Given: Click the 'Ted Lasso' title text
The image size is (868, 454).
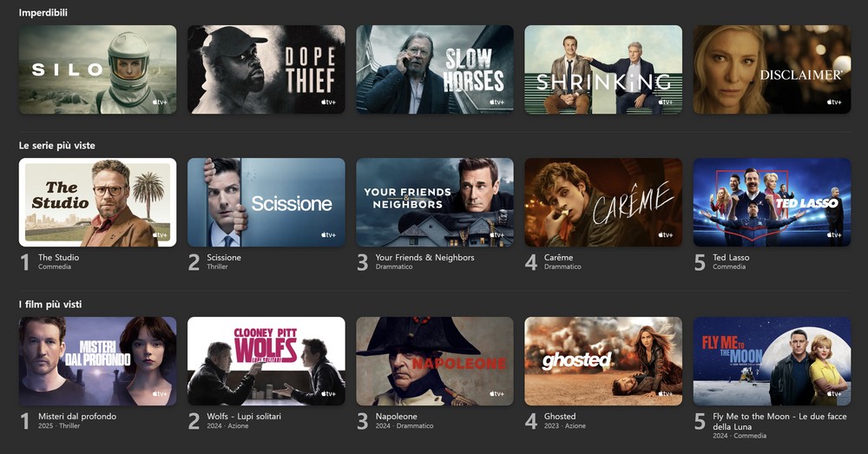Looking at the screenshot, I should (x=731, y=258).
